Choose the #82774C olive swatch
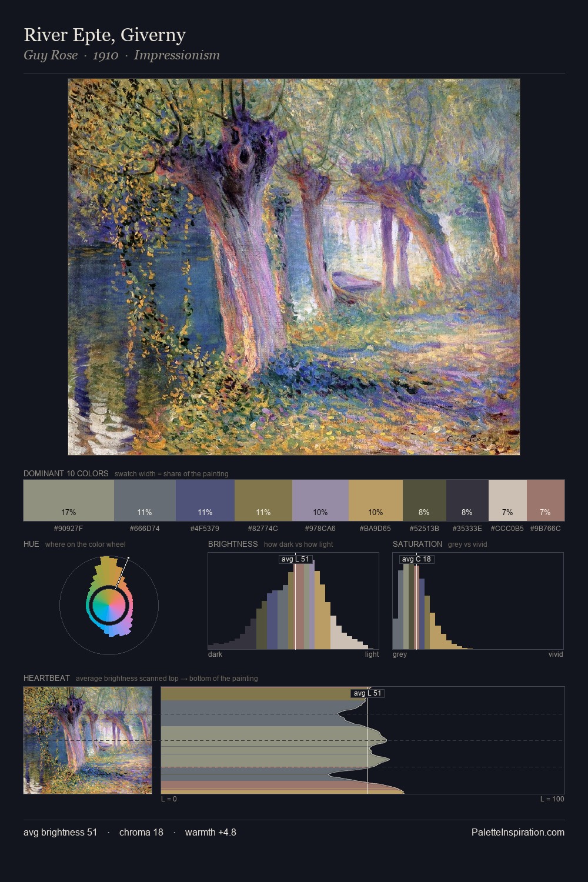 [x=263, y=500]
